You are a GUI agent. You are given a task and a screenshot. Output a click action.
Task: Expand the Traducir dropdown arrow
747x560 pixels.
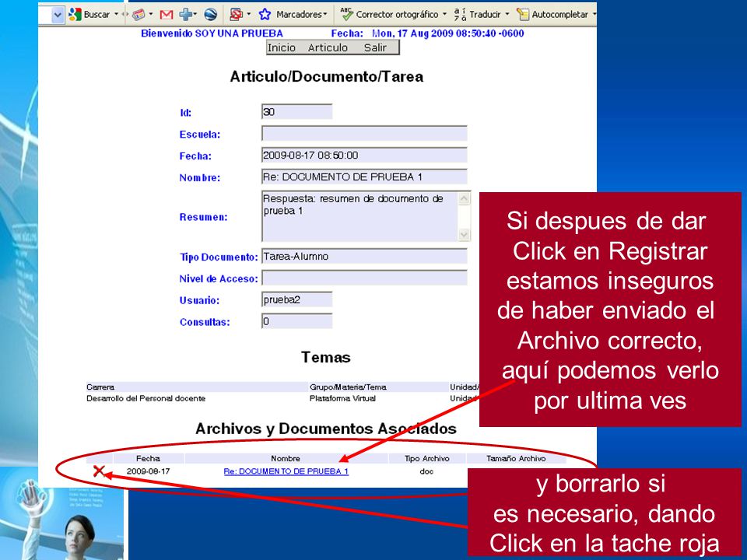point(507,14)
